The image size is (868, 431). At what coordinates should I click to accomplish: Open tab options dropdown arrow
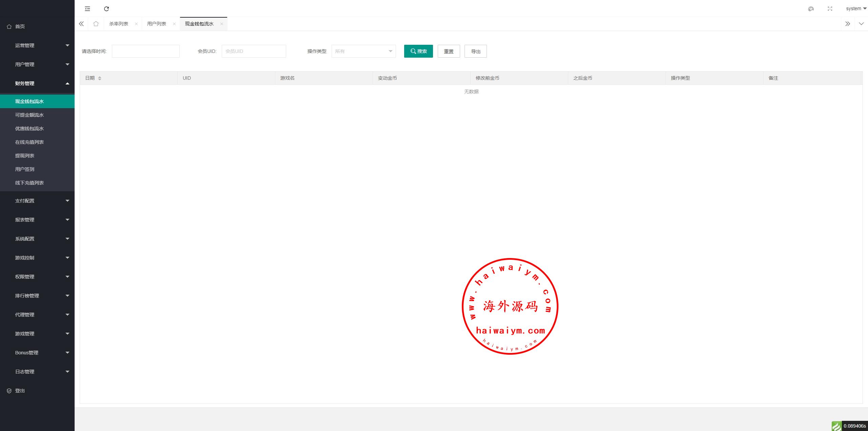(861, 24)
